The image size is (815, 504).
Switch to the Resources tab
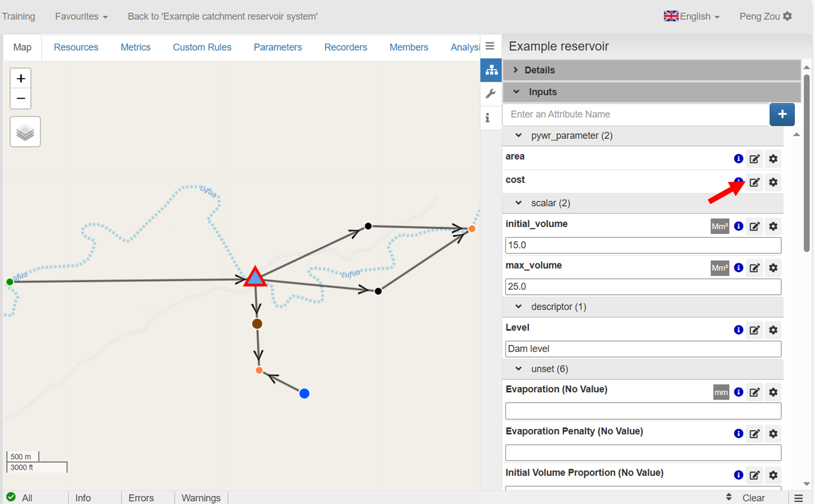pyautogui.click(x=76, y=47)
